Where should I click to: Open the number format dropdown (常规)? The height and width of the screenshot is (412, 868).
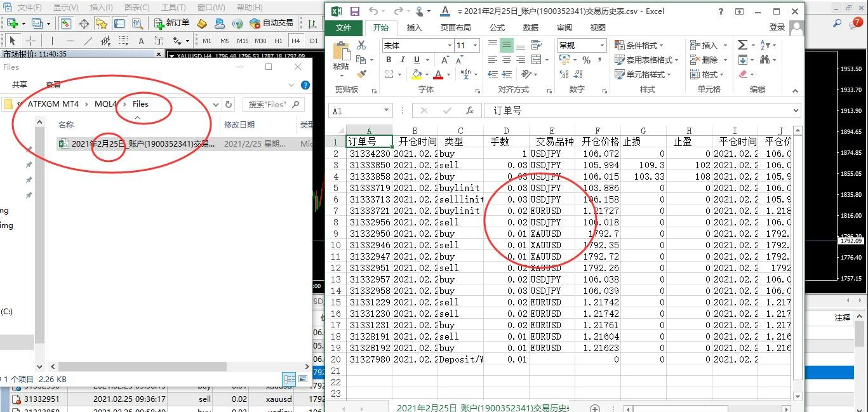[x=601, y=46]
